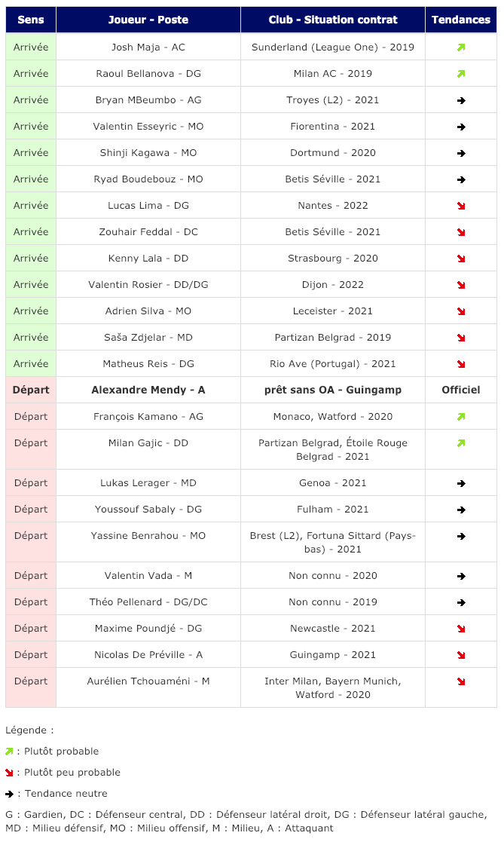This screenshot has width=504, height=845.
Task: Click green trend arrow for Josh Maja
Action: [461, 47]
